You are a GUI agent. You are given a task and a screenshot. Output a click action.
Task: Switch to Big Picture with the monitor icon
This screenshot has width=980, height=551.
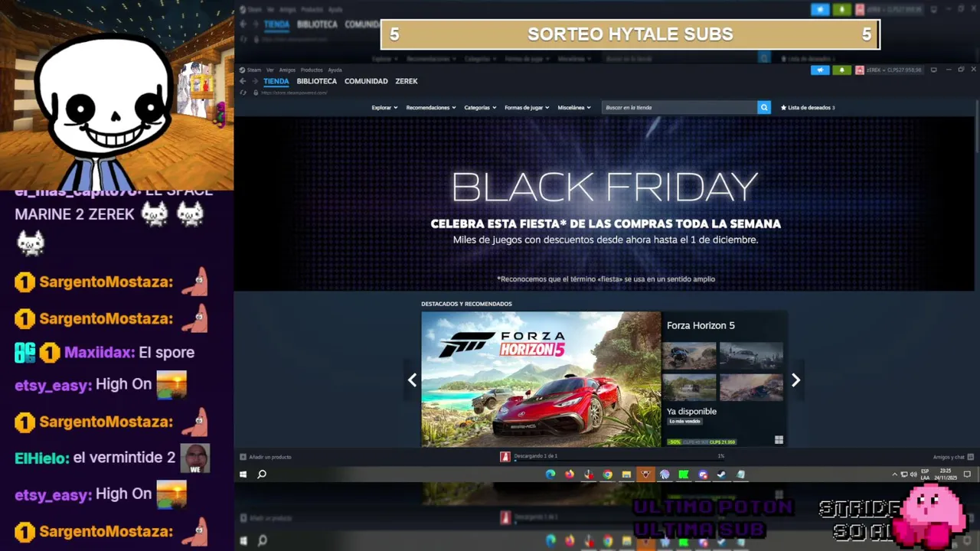(933, 70)
